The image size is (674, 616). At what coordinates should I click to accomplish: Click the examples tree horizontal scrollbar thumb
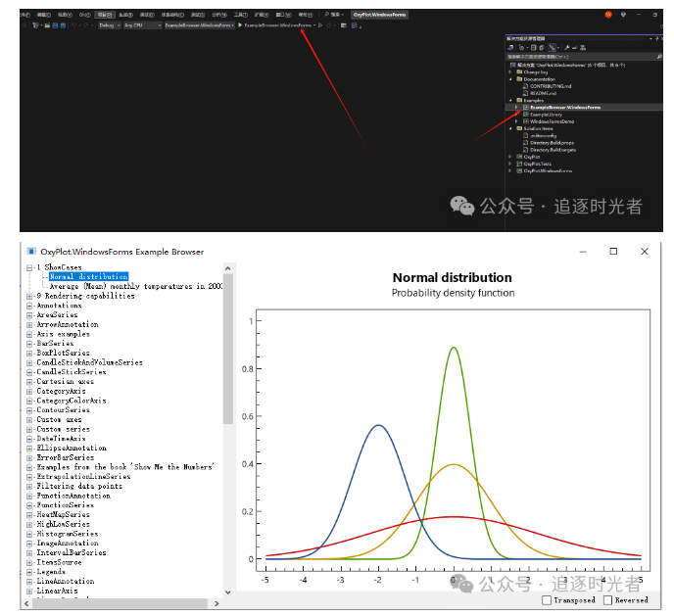coord(120,603)
